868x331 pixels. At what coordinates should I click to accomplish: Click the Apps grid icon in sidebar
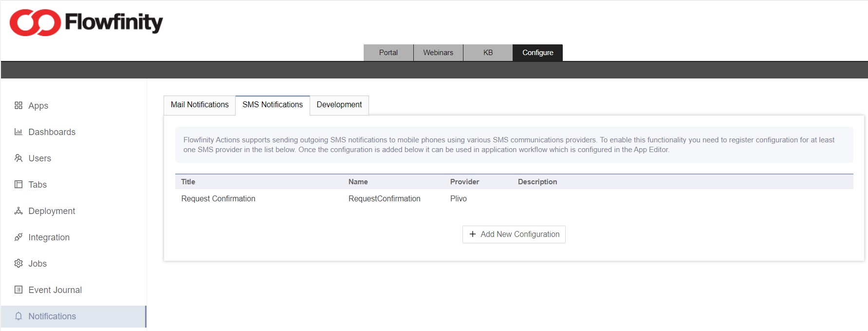pyautogui.click(x=18, y=105)
